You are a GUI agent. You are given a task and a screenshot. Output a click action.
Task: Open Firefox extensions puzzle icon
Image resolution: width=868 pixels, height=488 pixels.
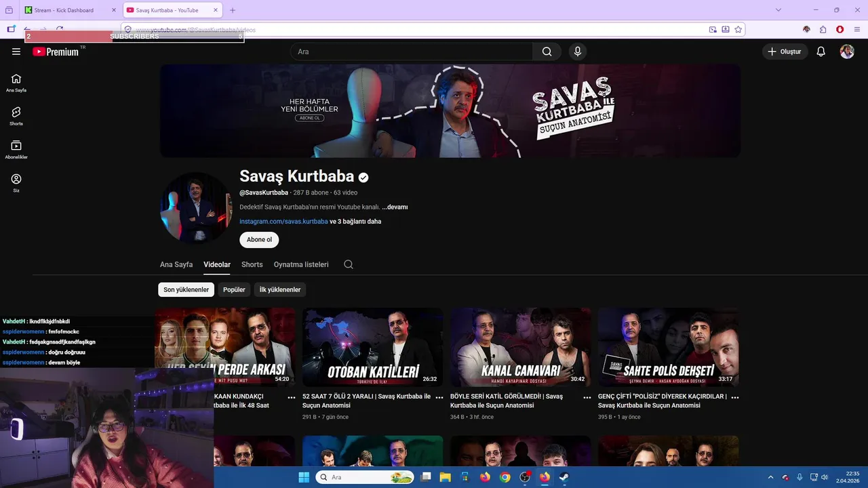coord(823,29)
